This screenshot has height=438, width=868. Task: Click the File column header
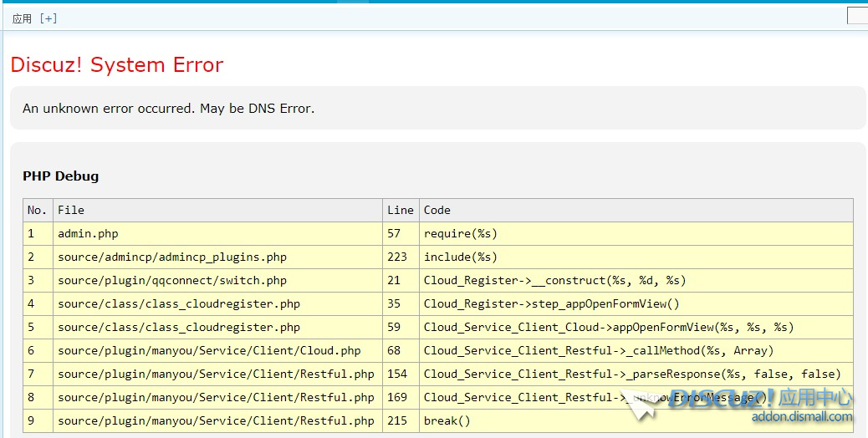(217, 210)
